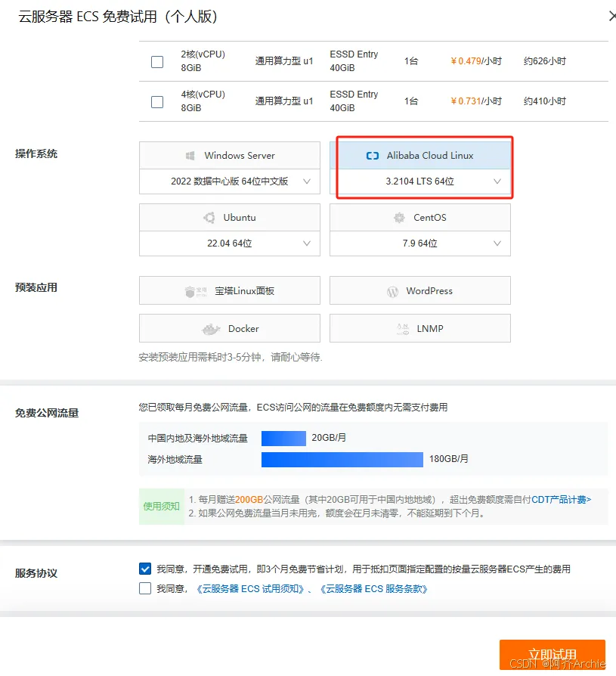Click the 宝塔 panel logo icon
This screenshot has width=616, height=676.
[196, 291]
